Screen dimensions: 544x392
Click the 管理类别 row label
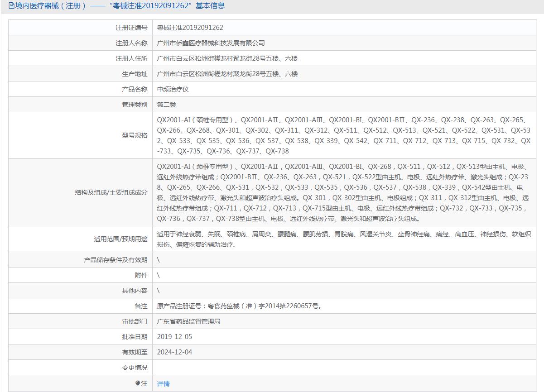point(135,105)
